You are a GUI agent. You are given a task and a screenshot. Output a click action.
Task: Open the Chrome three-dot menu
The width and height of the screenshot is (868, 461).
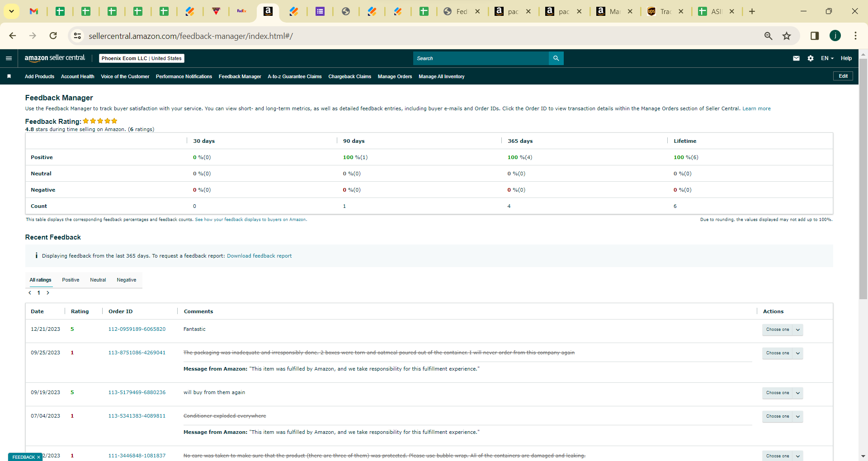coord(855,36)
